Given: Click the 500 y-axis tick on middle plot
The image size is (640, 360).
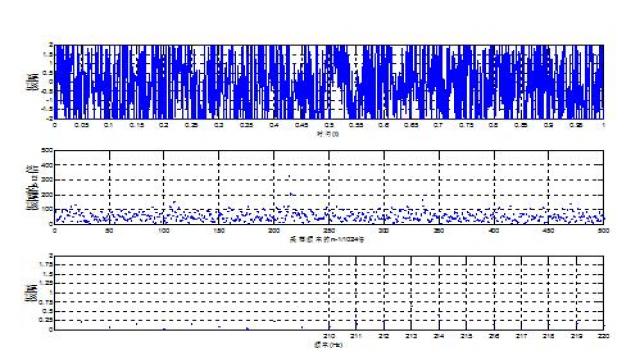Looking at the screenshot, I should (x=47, y=151).
